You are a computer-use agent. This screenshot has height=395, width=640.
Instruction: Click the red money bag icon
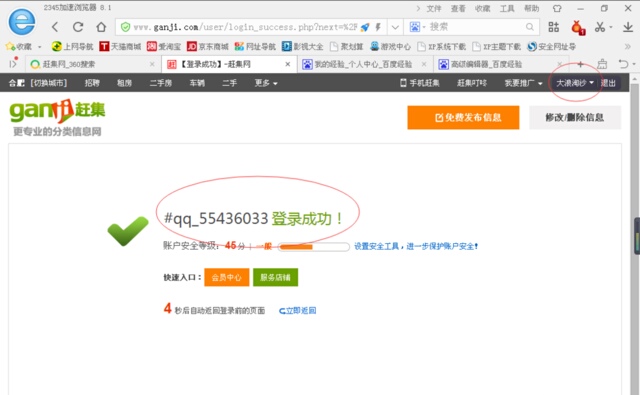tap(578, 27)
